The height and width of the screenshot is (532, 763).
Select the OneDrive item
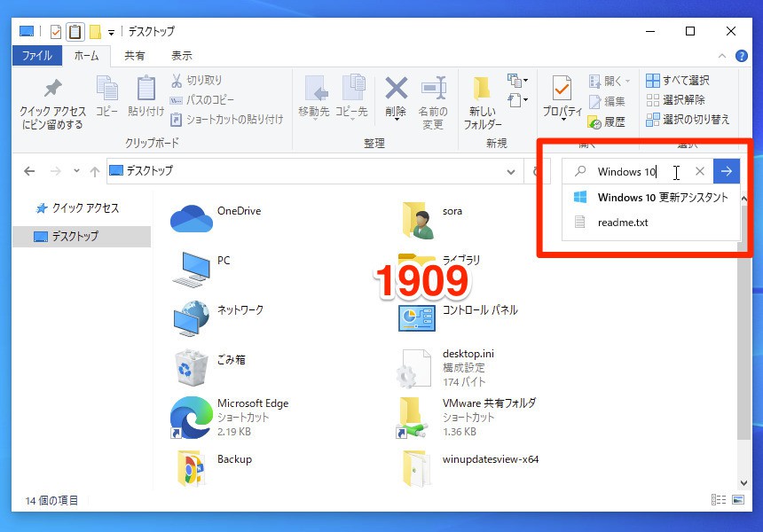[216, 219]
